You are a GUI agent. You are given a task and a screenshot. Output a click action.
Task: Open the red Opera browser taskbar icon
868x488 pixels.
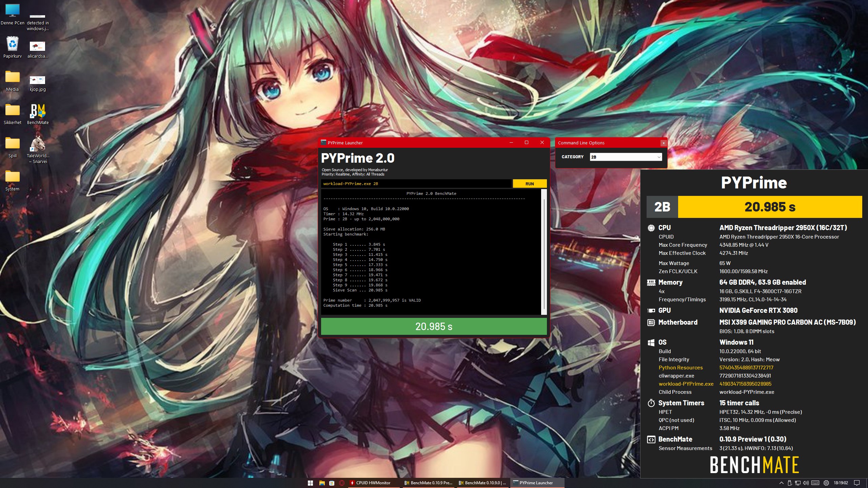[342, 483]
